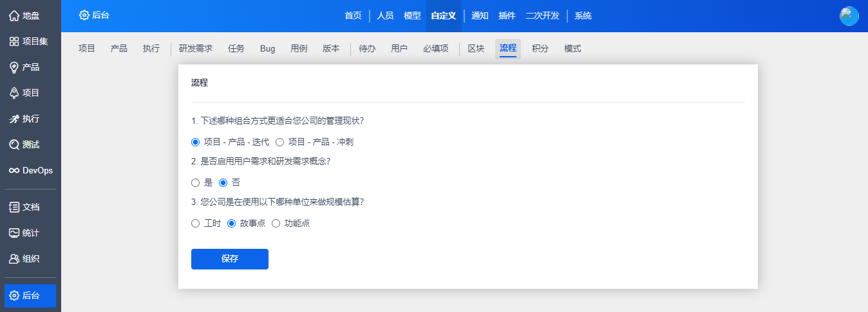Select 功能点 as estimation unit
The image size is (868, 312).
coord(276,224)
